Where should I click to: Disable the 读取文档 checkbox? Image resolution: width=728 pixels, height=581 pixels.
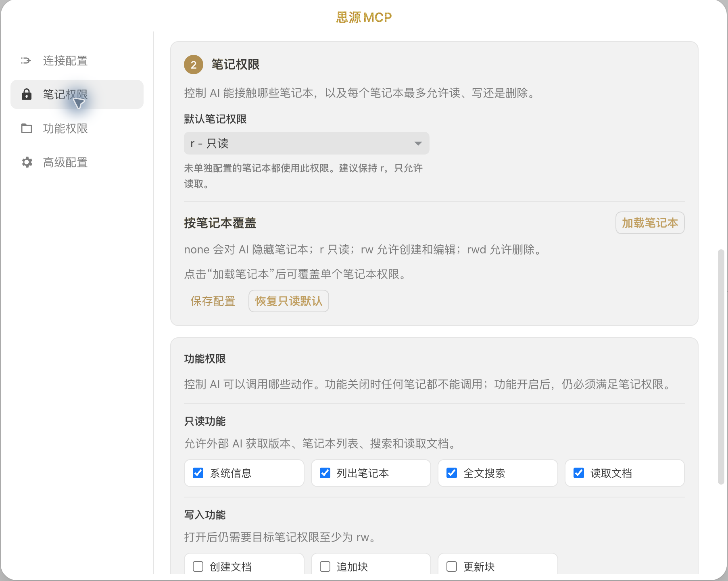point(579,473)
